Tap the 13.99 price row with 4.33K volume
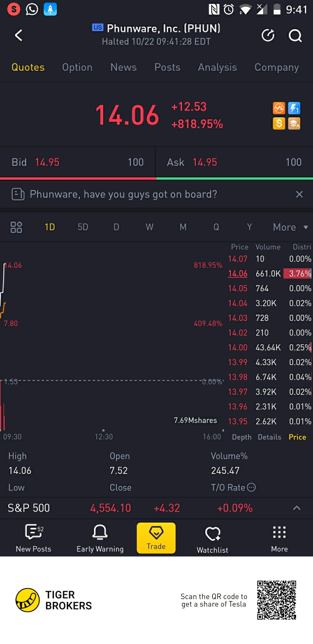The image size is (313, 644). point(270,362)
